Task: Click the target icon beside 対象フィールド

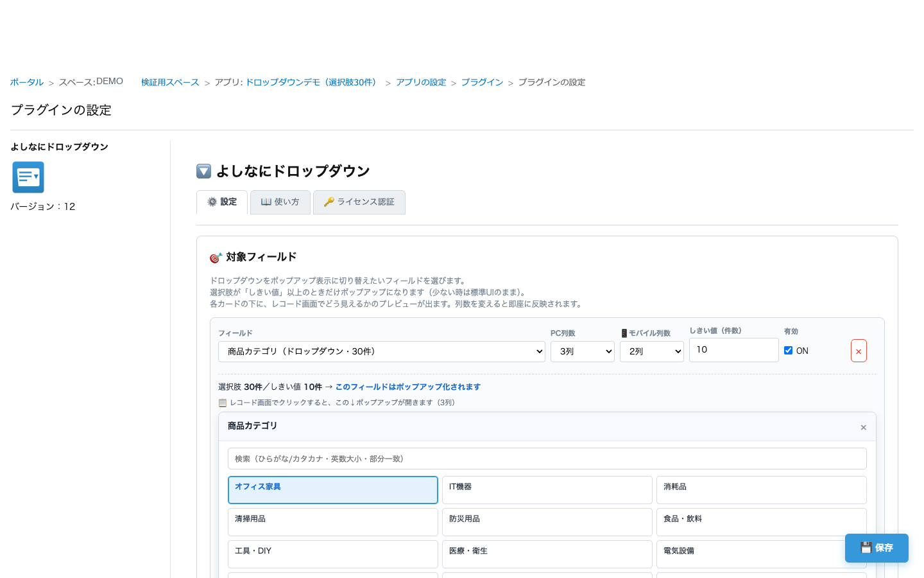Action: 216,258
